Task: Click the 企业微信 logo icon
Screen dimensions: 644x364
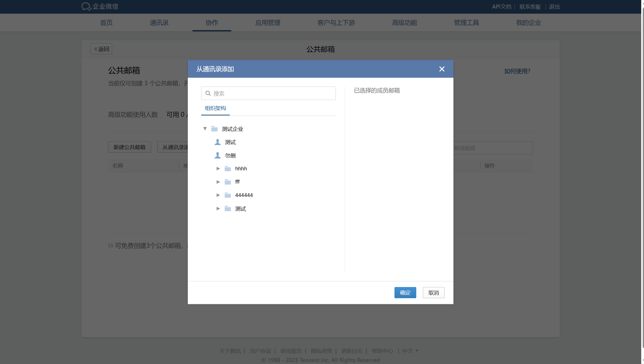Action: [x=86, y=6]
